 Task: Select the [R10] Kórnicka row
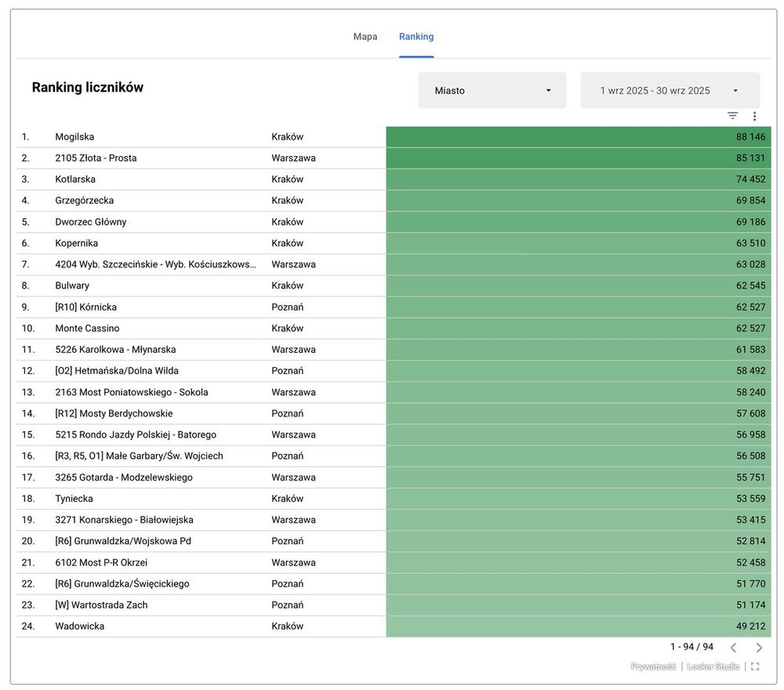[x=85, y=307]
